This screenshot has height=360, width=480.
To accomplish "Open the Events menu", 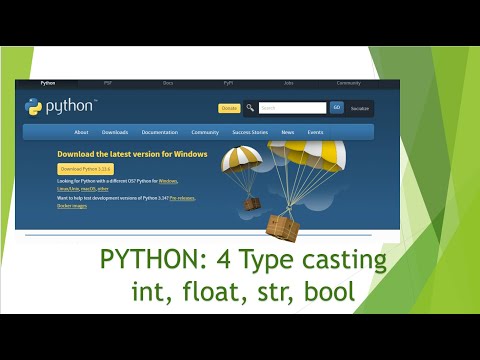I will click(315, 132).
